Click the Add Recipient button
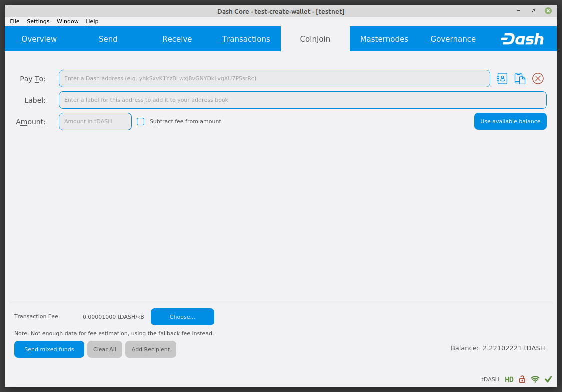The width and height of the screenshot is (562, 392). click(150, 349)
